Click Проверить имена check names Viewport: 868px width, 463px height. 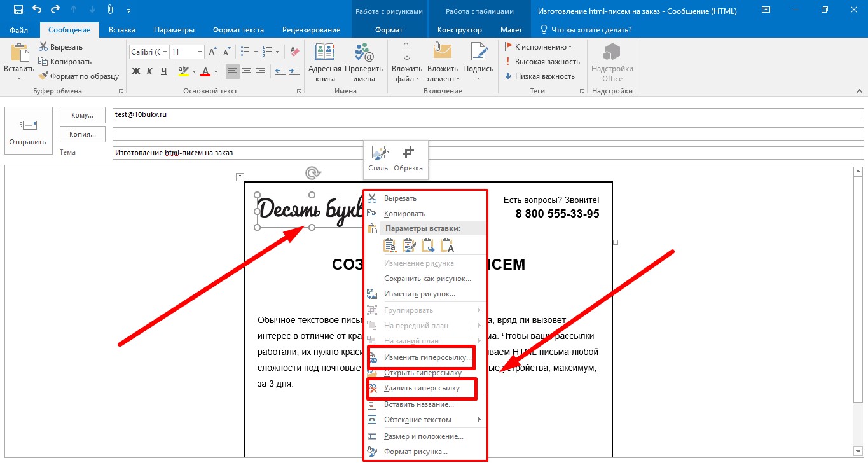[x=364, y=62]
